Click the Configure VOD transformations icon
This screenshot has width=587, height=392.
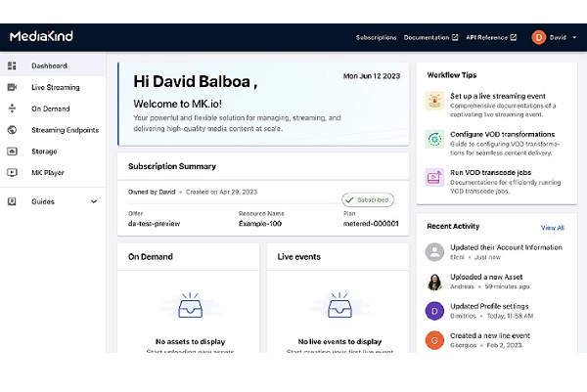[434, 139]
